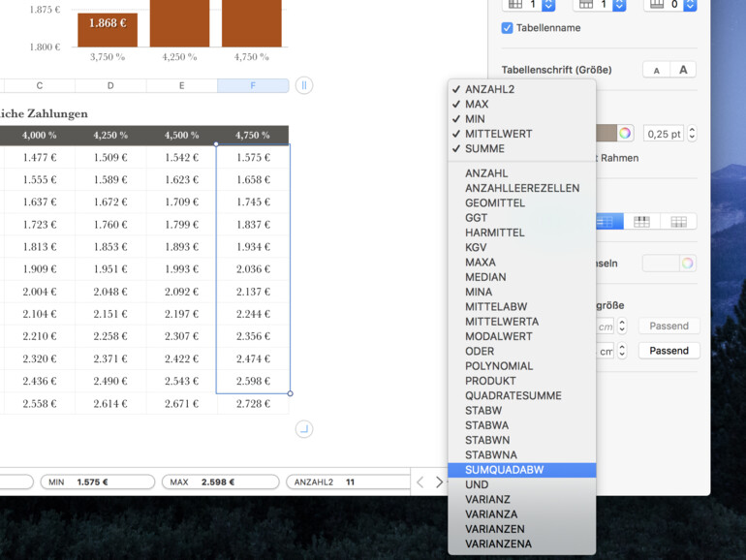
Task: Choose SUMQUADABW from the function list
Action: point(504,470)
